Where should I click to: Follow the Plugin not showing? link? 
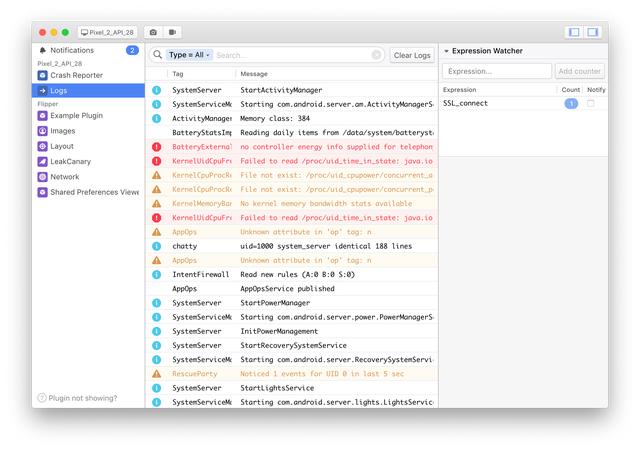tap(78, 398)
